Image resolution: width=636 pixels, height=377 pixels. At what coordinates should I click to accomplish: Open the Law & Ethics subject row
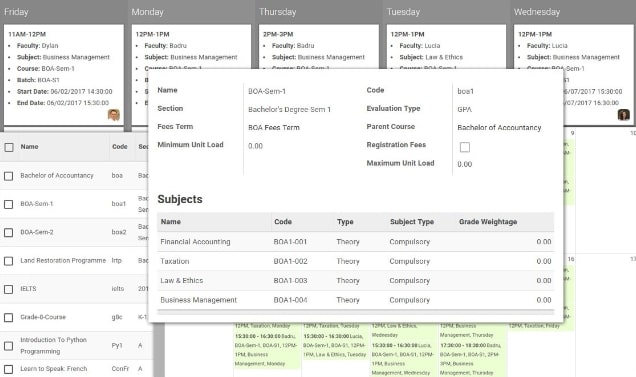tap(356, 281)
